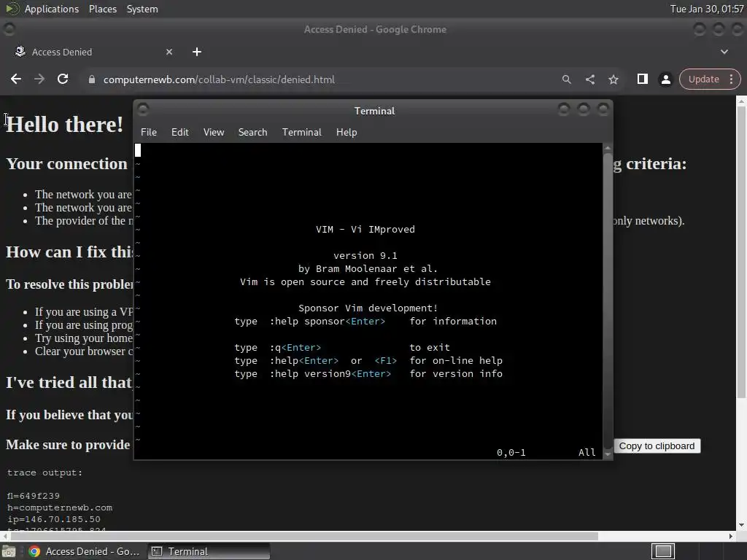This screenshot has height=560, width=747.
Task: Click the Terminal scrollbar down arrow
Action: (608, 454)
